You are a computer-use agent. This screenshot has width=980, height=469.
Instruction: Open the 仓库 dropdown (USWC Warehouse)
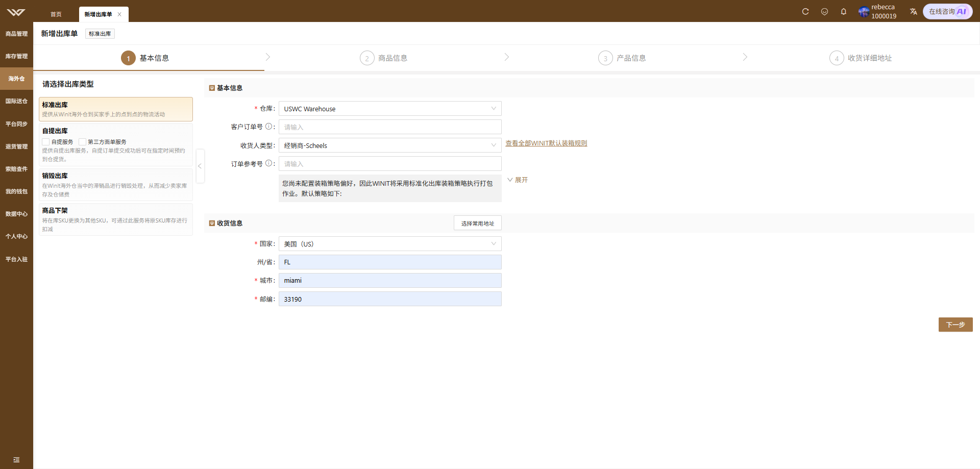pos(390,109)
